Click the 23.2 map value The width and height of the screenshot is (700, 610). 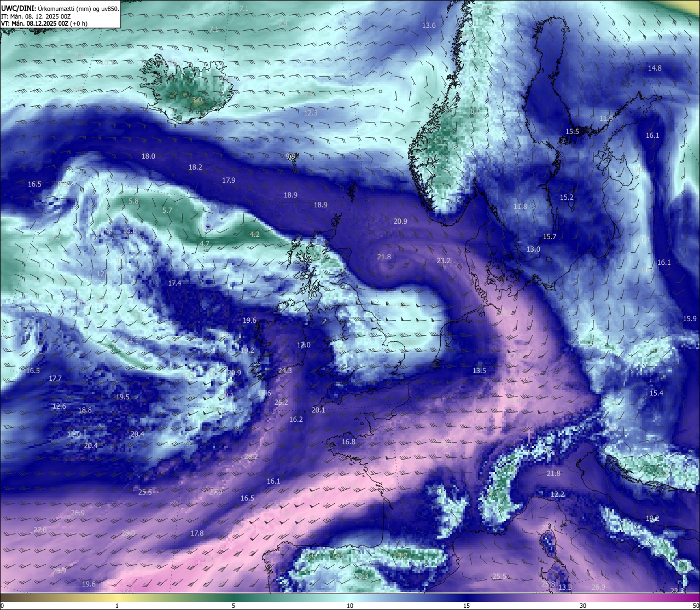tap(444, 260)
